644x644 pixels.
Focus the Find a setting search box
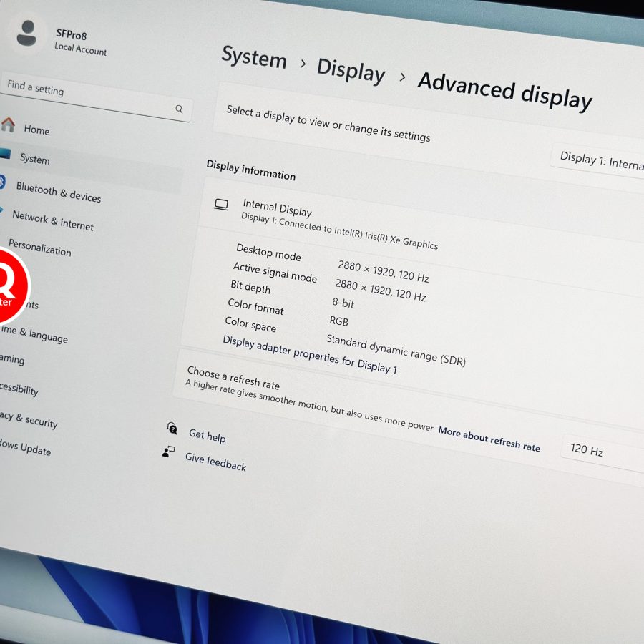[95, 97]
